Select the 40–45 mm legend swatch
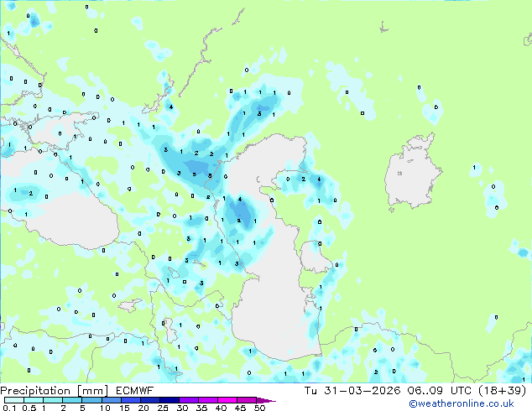The height and width of the screenshot is (411, 532). coord(227,400)
